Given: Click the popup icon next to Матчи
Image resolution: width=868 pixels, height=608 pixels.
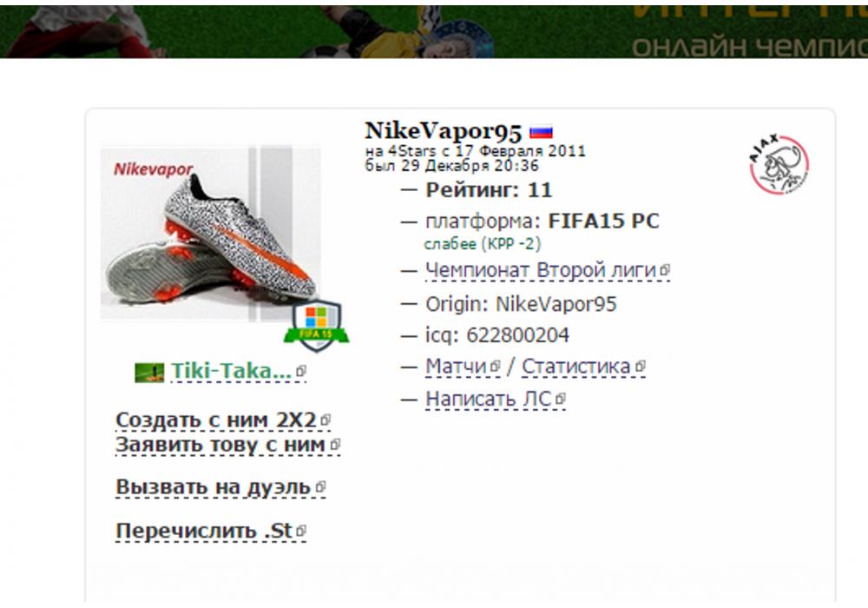Looking at the screenshot, I should click(495, 366).
